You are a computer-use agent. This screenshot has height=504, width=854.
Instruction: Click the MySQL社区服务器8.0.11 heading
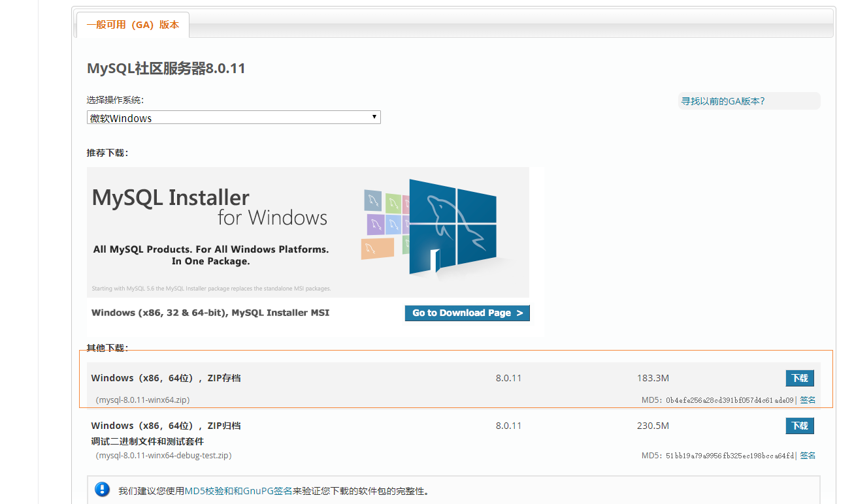166,68
